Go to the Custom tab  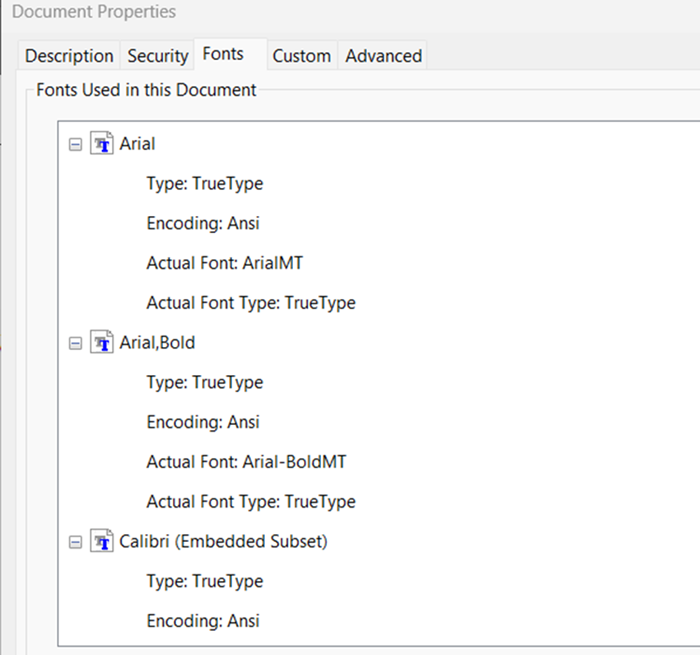click(x=301, y=56)
